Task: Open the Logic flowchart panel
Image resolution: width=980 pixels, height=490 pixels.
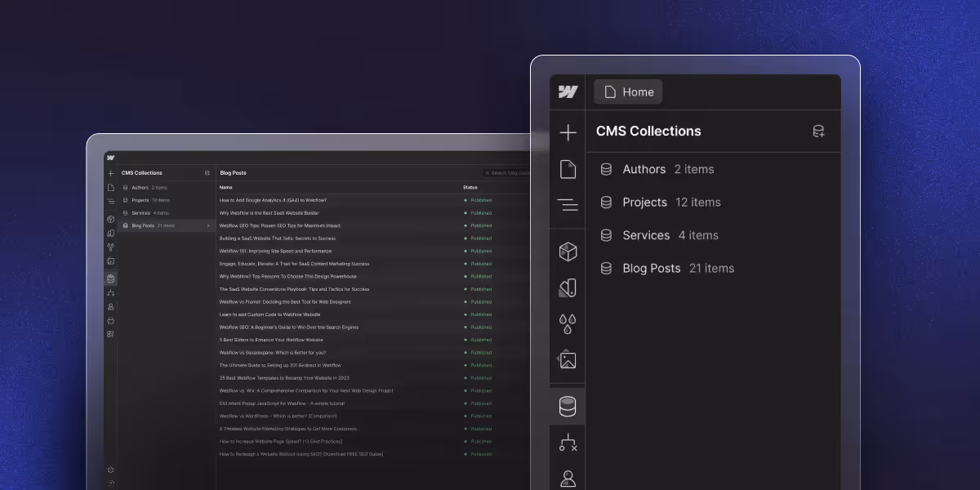Action: [567, 443]
